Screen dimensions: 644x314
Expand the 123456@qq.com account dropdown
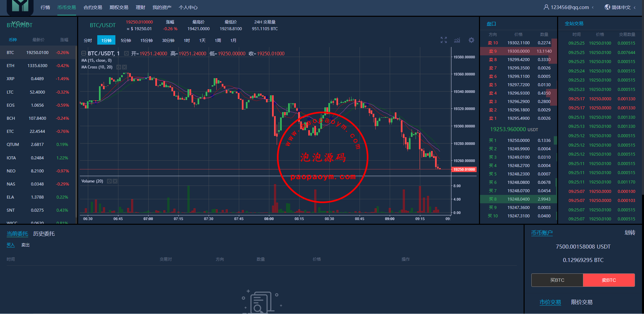point(593,7)
